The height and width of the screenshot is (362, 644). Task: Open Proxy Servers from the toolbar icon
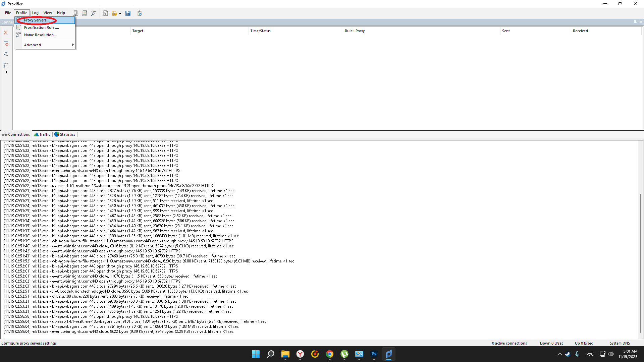tap(75, 13)
